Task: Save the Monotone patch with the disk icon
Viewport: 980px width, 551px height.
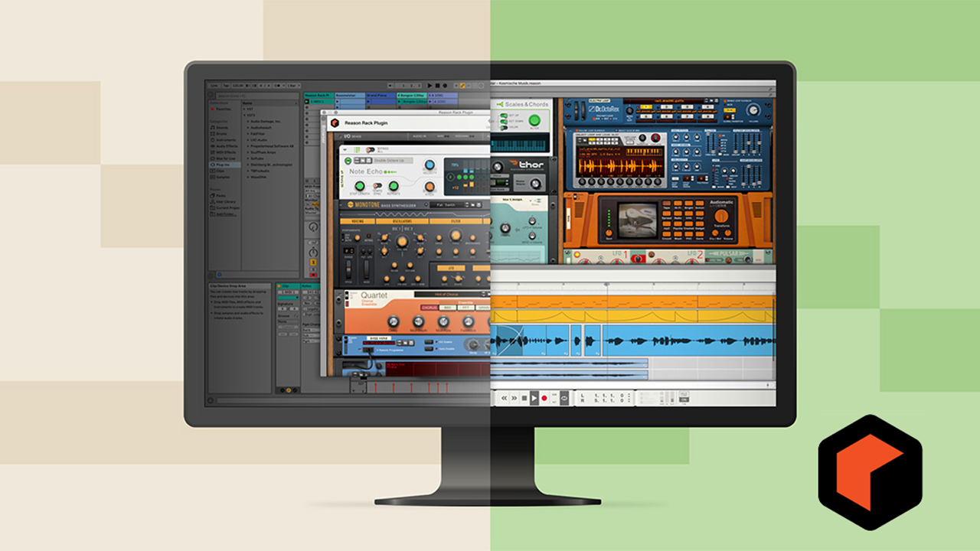Action: tap(479, 205)
